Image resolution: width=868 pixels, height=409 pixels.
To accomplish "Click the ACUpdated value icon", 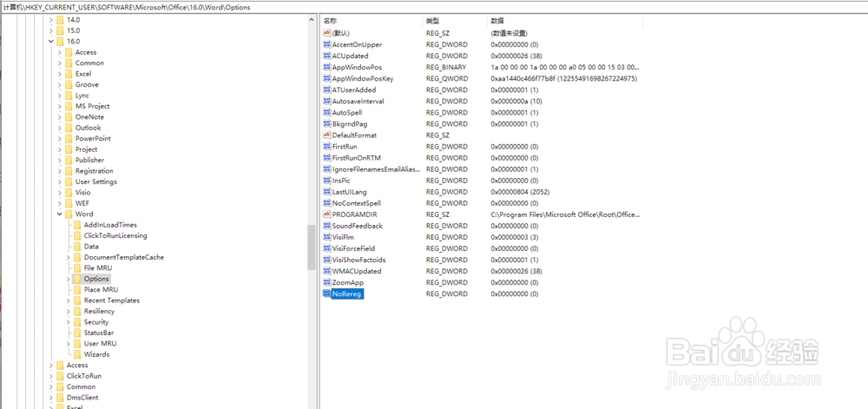I will (x=326, y=56).
